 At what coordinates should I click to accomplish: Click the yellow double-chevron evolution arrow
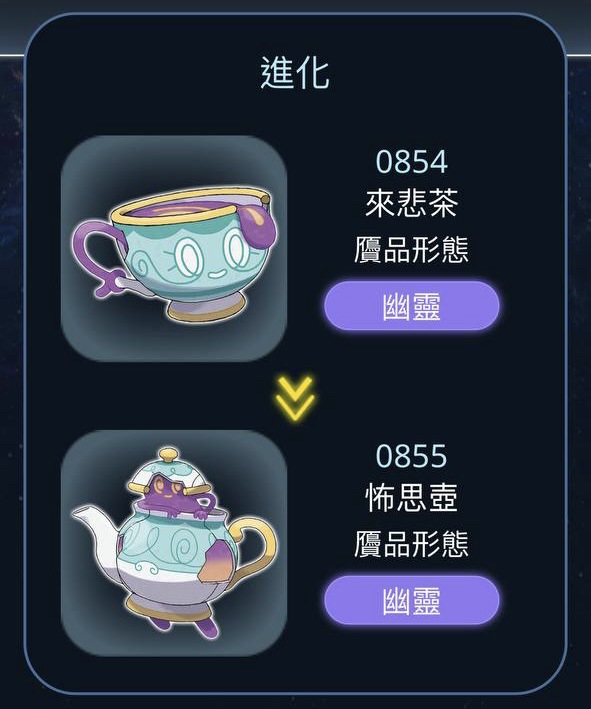[295, 397]
